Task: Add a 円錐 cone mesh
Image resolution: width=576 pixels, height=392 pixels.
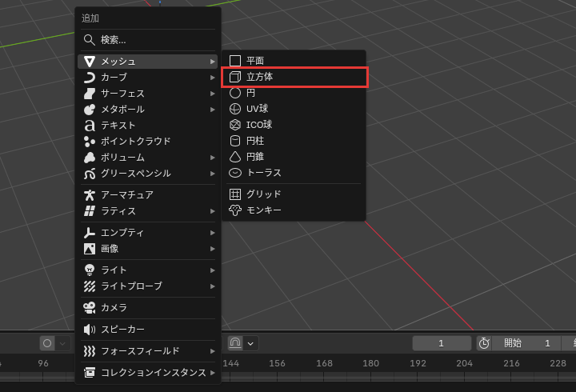Action: (x=294, y=157)
